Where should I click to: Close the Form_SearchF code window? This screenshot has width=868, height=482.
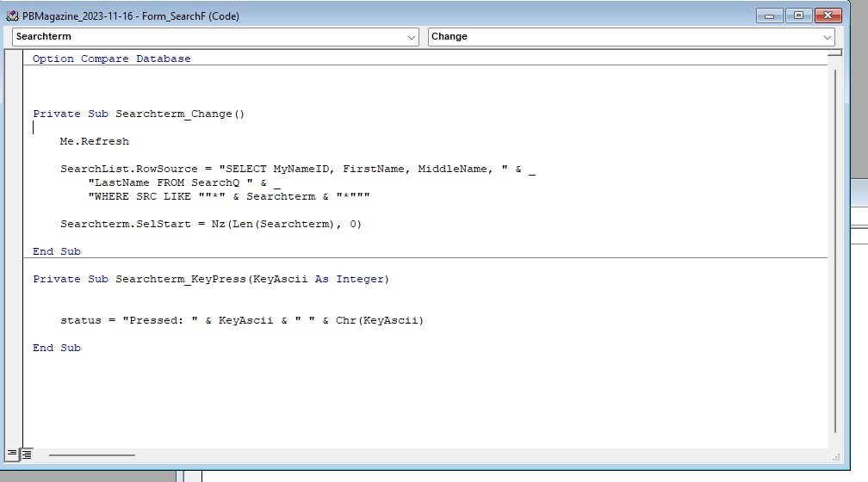pos(828,15)
